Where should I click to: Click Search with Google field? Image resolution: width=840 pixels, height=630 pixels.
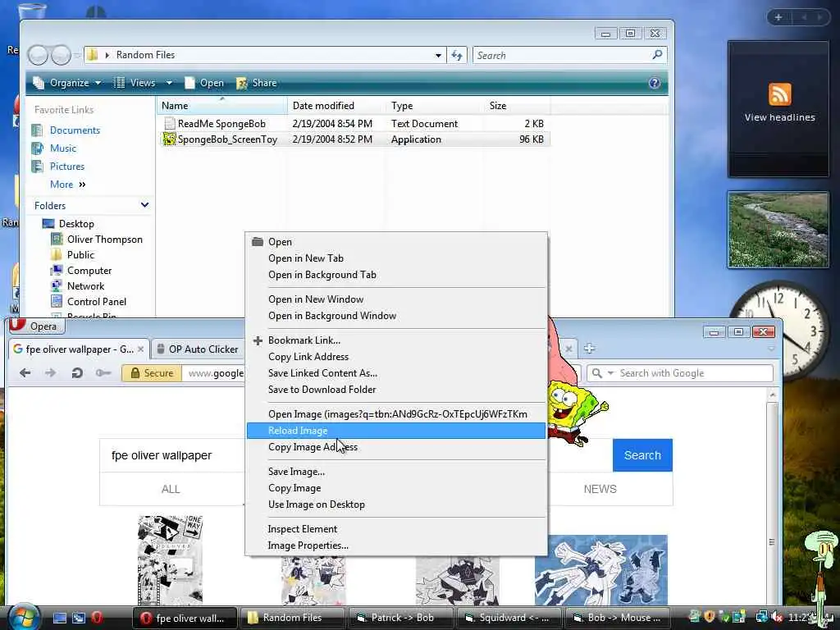coord(680,373)
